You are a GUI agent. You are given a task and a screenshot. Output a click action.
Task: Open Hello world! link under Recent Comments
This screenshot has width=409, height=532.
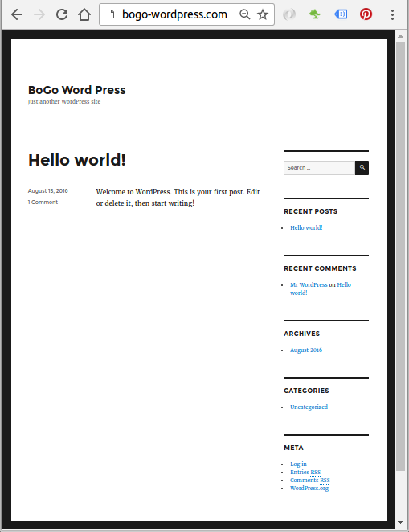tap(321, 289)
